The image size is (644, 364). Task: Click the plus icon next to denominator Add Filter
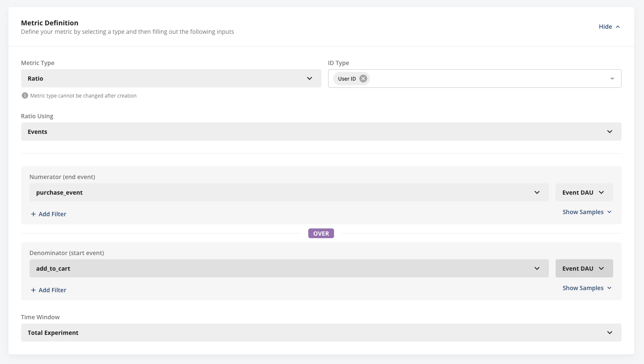(33, 290)
